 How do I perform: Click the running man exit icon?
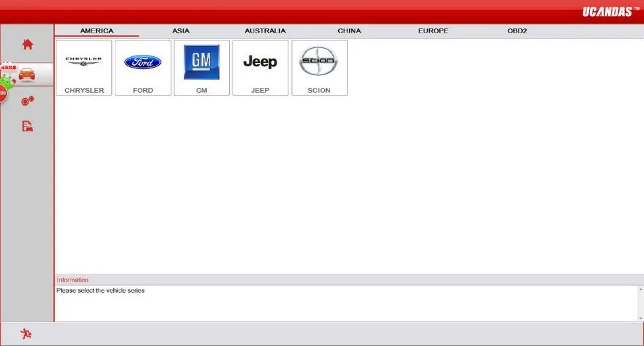26,334
